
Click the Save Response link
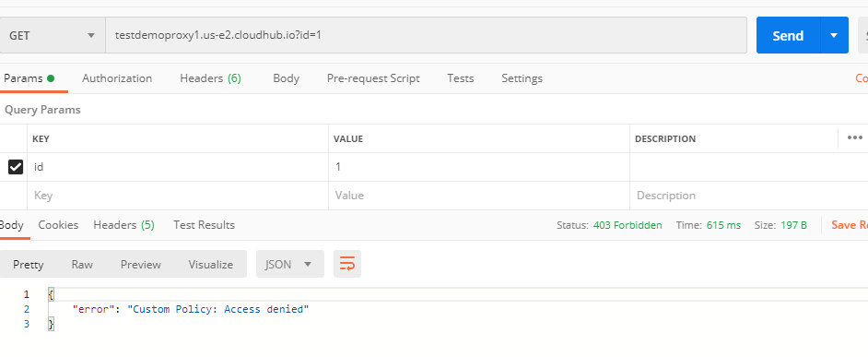click(x=850, y=225)
